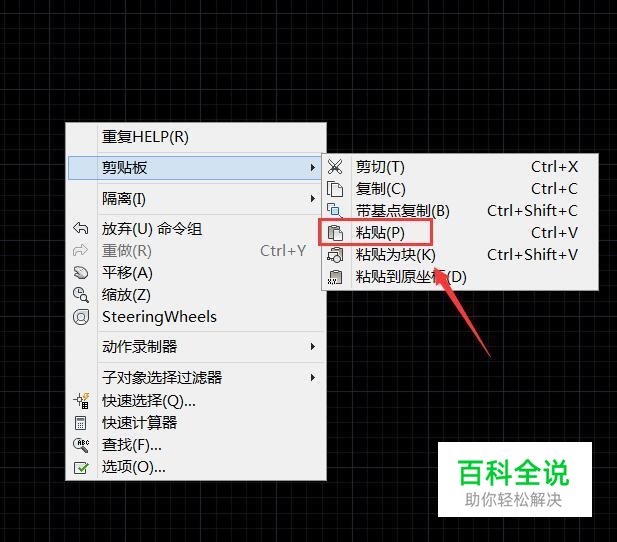Click the Zoom magnifier icon

point(81,295)
